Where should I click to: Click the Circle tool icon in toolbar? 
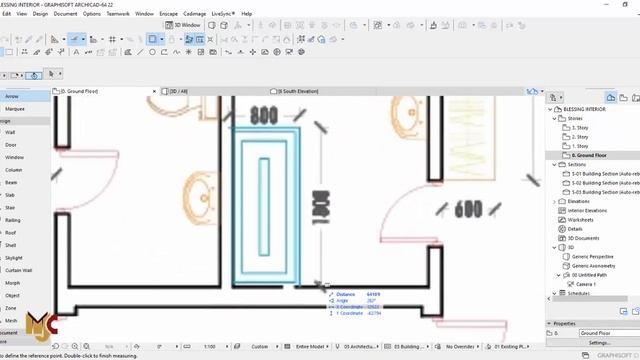[152, 52]
